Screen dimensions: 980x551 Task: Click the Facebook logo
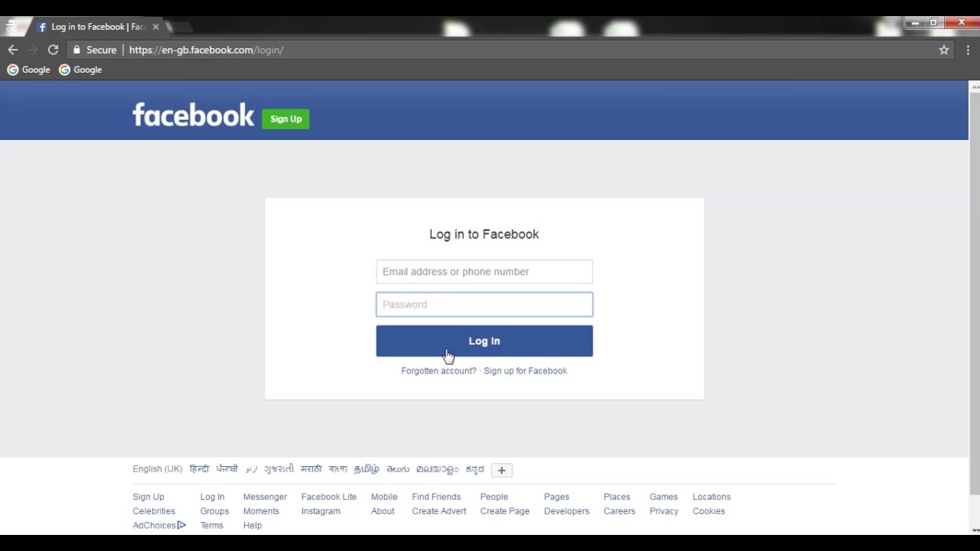coord(193,115)
